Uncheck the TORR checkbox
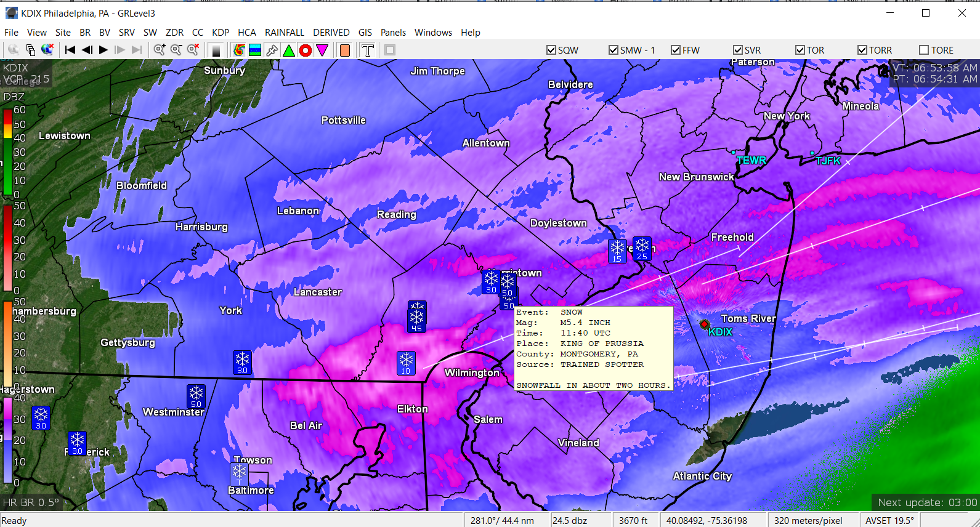980x527 pixels. click(x=862, y=50)
